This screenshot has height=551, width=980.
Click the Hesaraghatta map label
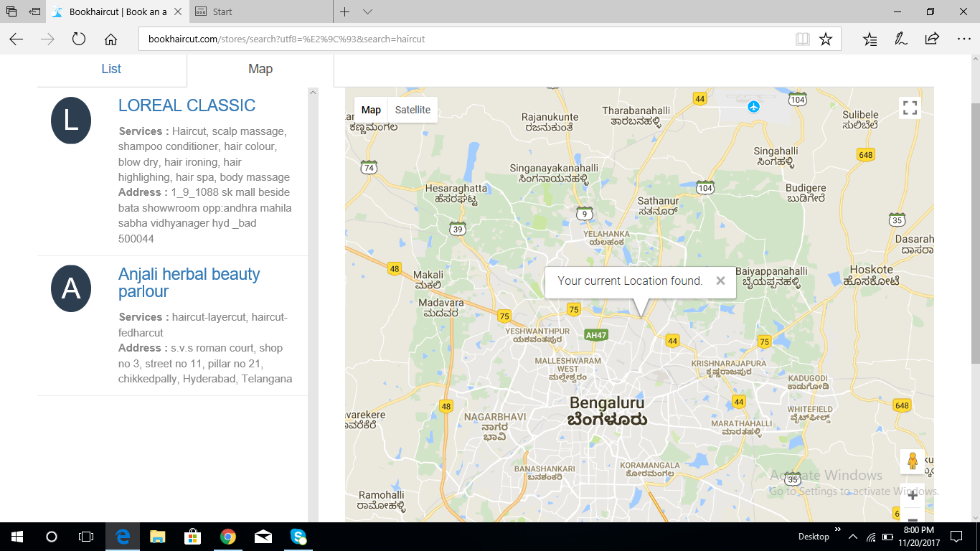(456, 194)
